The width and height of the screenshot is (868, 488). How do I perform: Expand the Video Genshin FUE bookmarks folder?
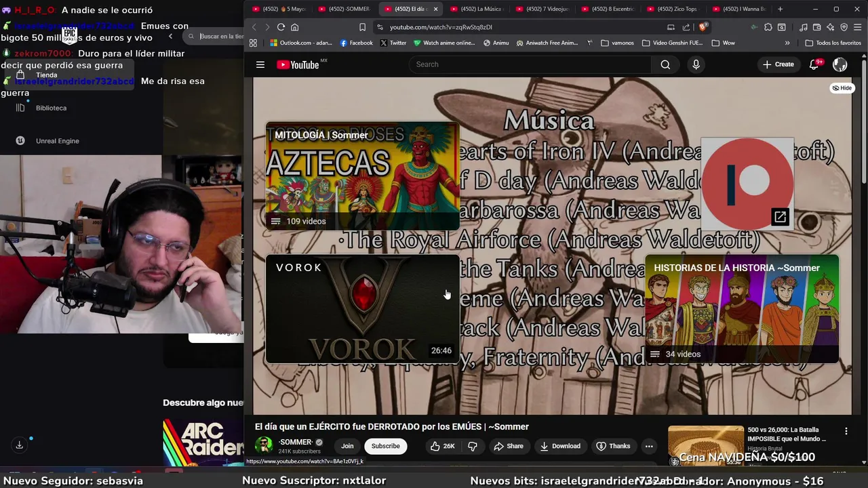673,43
